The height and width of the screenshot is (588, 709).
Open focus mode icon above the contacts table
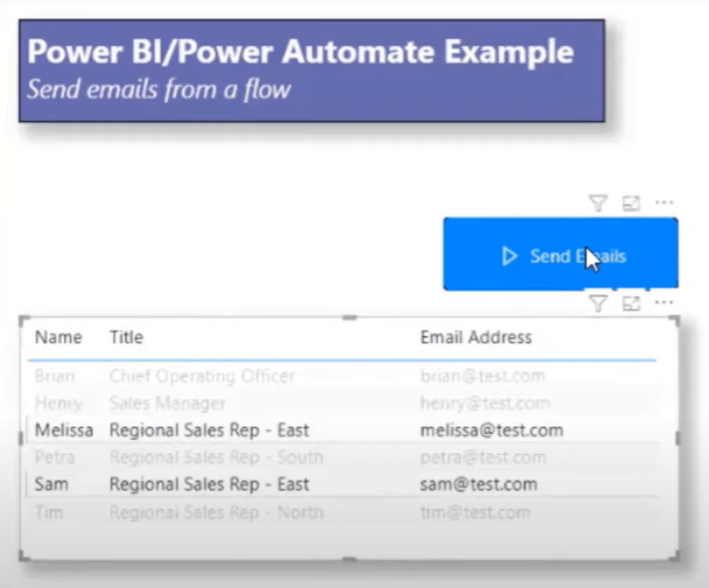(x=632, y=303)
